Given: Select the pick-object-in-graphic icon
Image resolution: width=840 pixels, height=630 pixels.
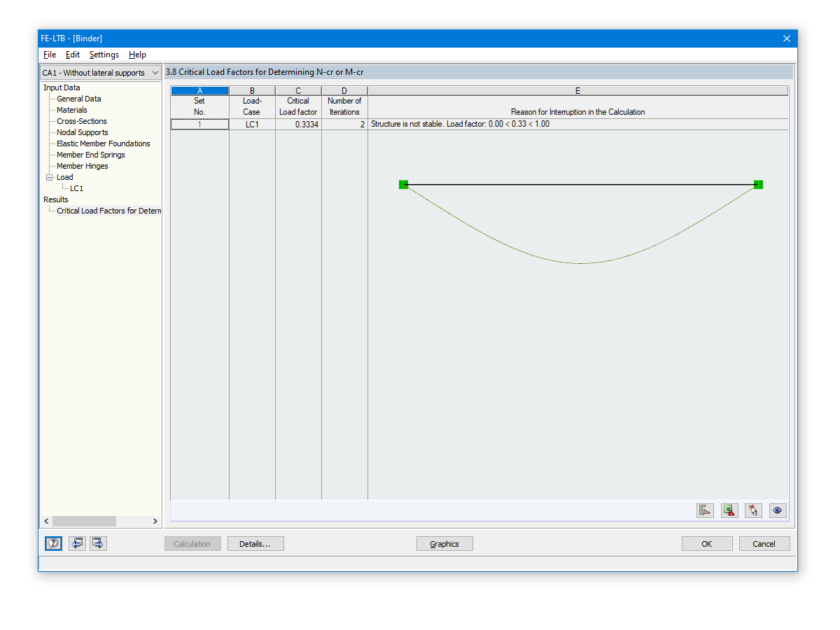Looking at the screenshot, I should pos(753,510).
